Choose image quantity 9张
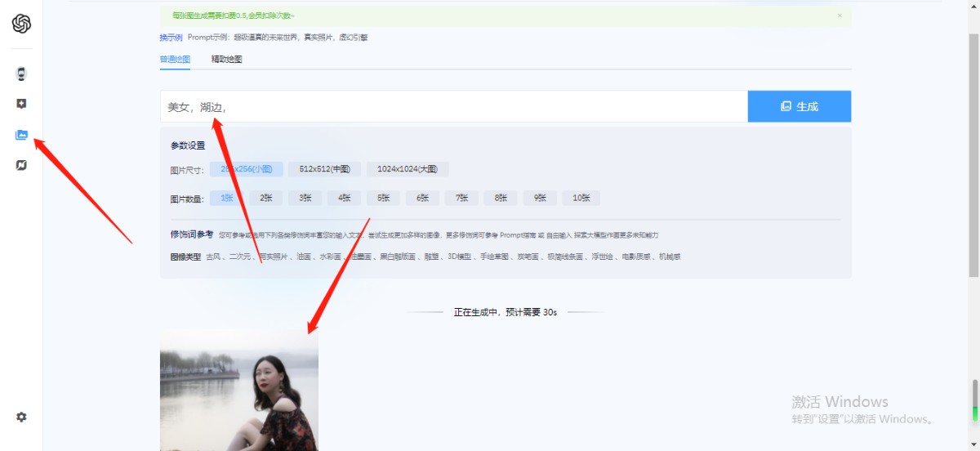980x451 pixels. 540,198
